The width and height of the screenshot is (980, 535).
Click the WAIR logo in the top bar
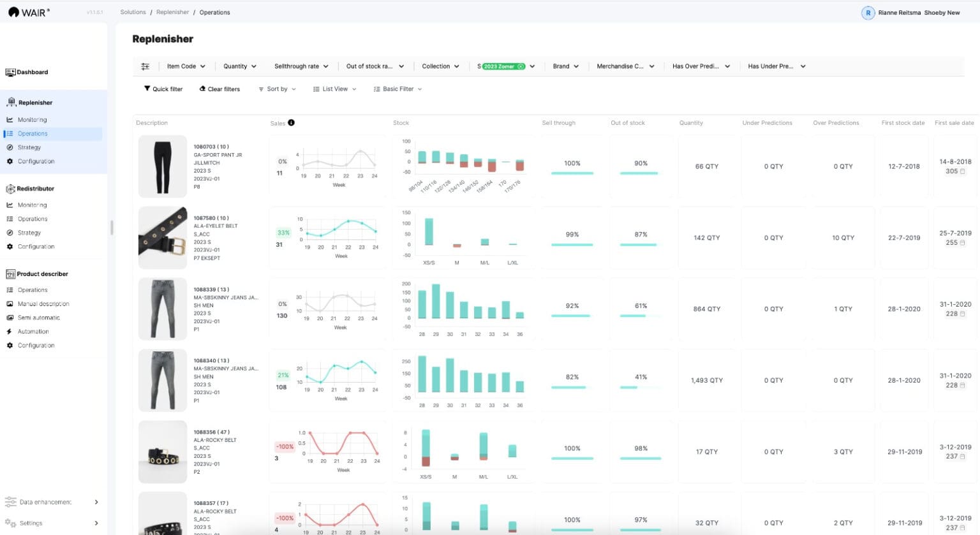29,11
